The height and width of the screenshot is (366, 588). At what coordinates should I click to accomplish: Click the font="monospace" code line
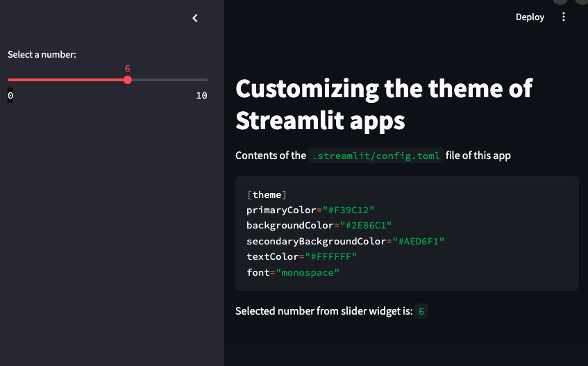[293, 273]
